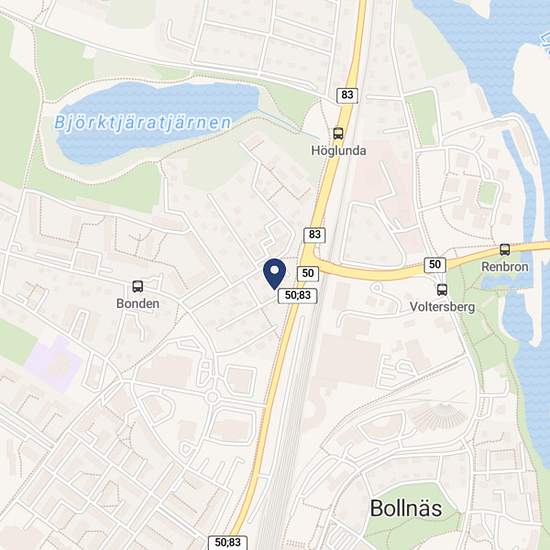This screenshot has width=550, height=550.
Task: Click the purple shaded area on left
Action: pos(54,363)
